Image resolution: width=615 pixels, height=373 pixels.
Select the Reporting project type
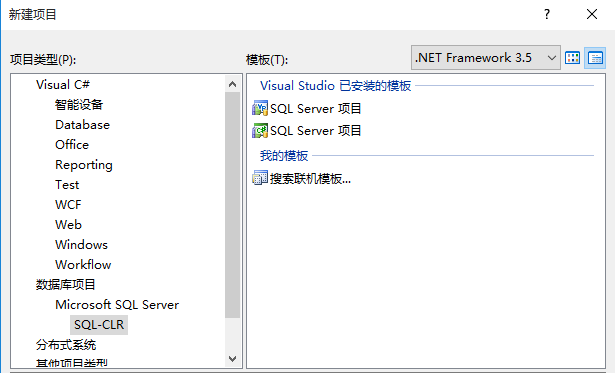84,165
